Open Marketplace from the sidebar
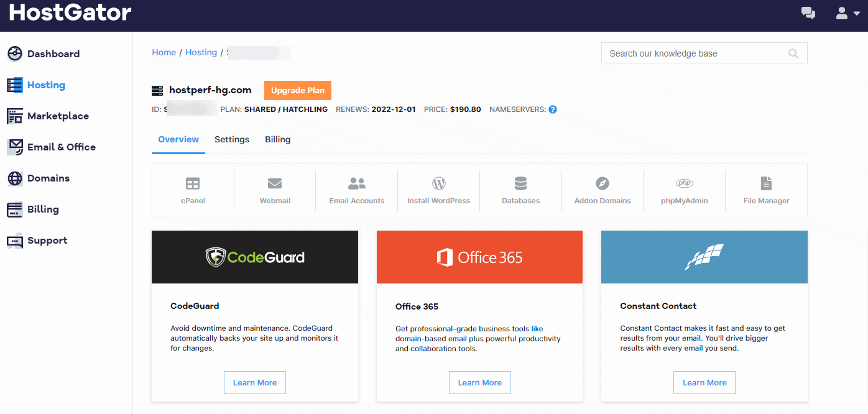Screen dimensions: 868x414 click(58, 116)
